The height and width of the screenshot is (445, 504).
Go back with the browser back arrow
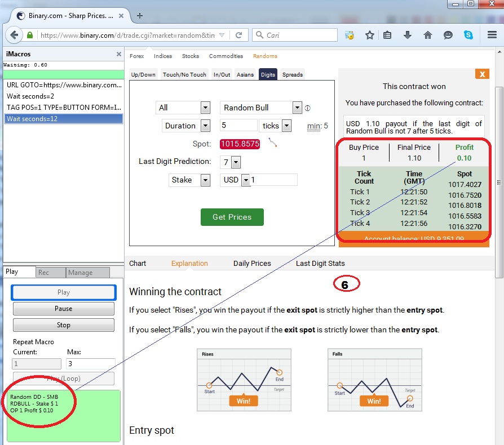[x=14, y=35]
